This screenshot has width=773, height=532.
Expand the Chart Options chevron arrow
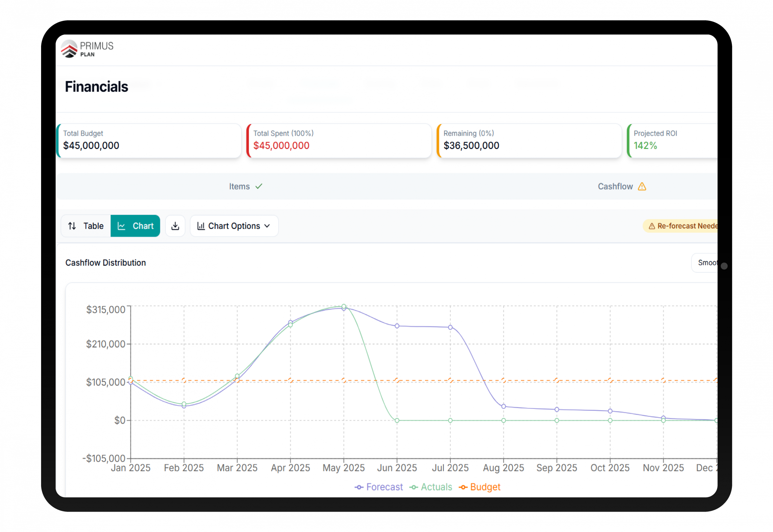point(267,226)
